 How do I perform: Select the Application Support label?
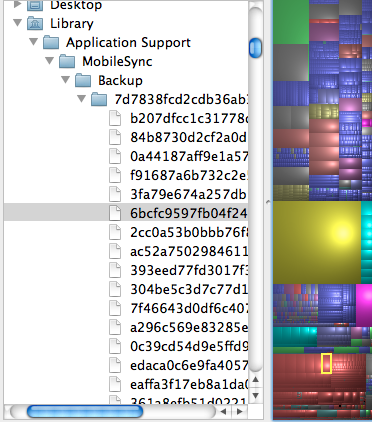tap(128, 43)
